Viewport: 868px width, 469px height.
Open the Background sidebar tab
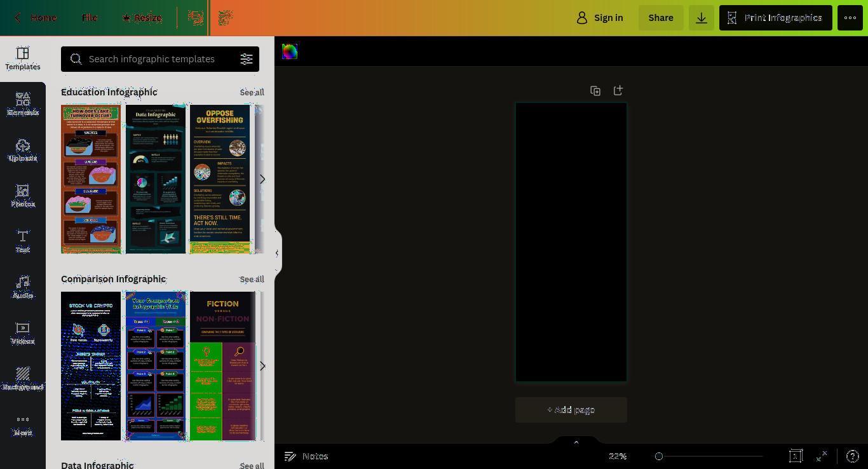(23, 379)
